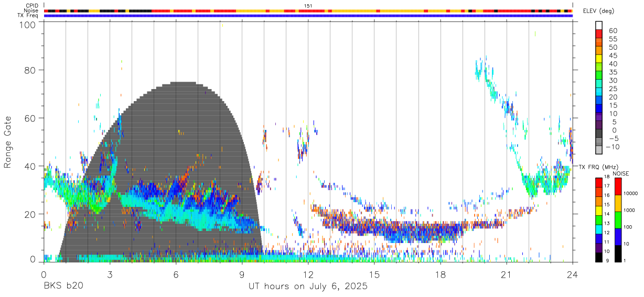Click the 'CPID' label at top left

[x=33, y=5]
